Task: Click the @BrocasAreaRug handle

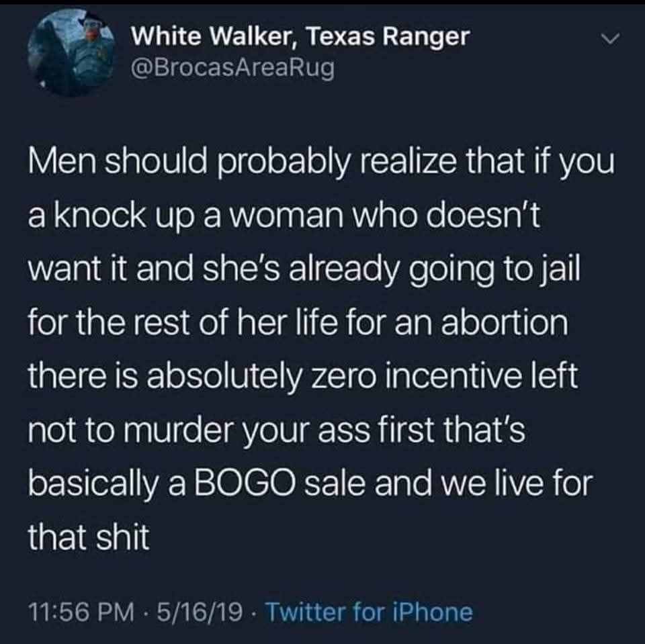Action: tap(232, 68)
